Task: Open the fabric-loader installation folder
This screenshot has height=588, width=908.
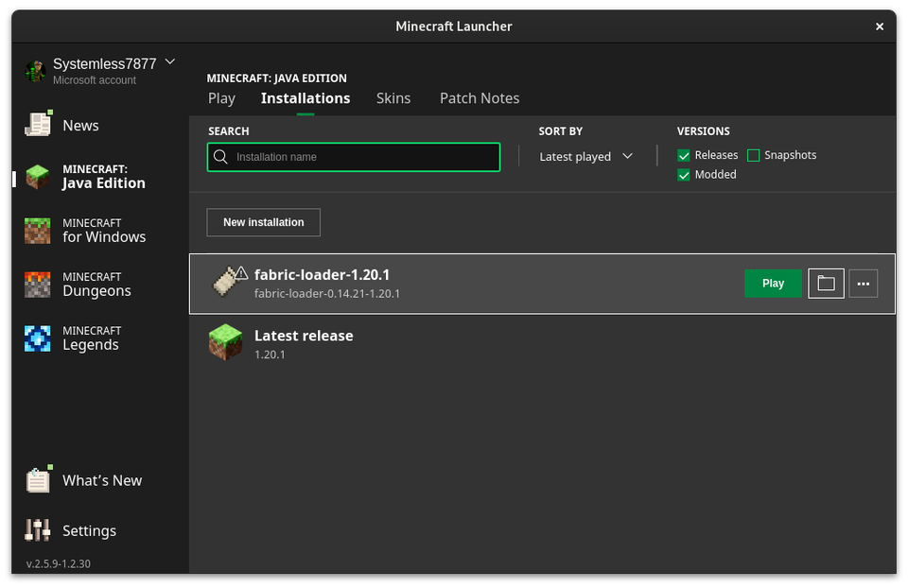Action: (826, 284)
